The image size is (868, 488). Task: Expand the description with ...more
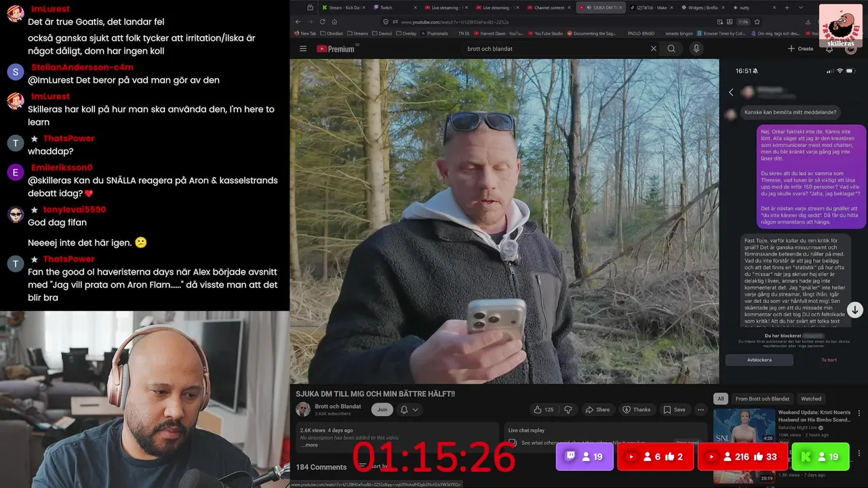(309, 445)
